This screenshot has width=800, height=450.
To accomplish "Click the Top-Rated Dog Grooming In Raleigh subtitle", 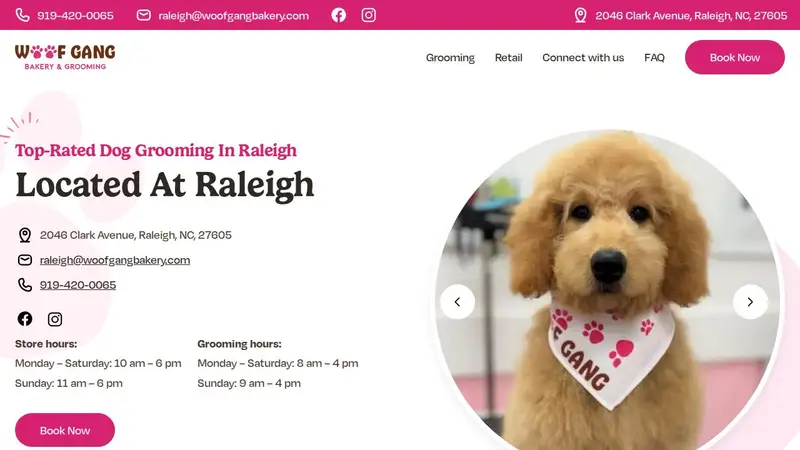I will (x=156, y=151).
